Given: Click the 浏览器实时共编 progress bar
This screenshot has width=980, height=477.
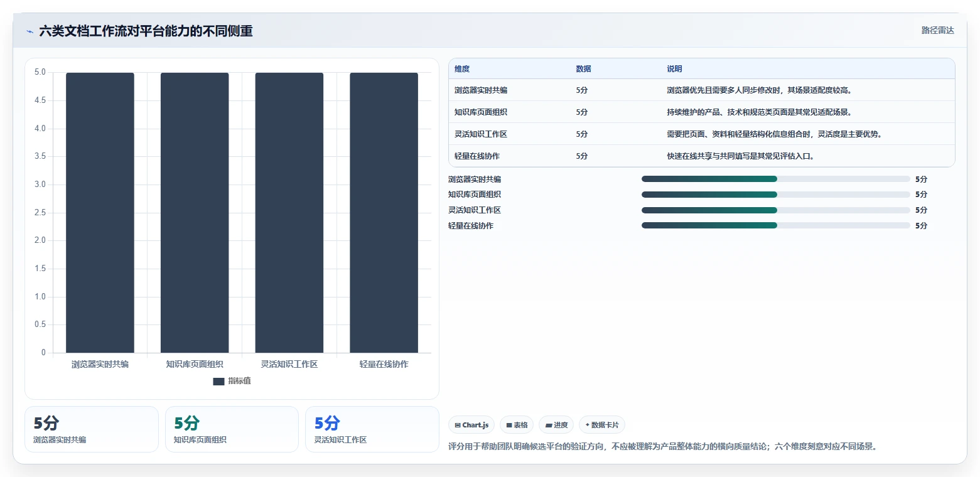Looking at the screenshot, I should pos(776,179).
